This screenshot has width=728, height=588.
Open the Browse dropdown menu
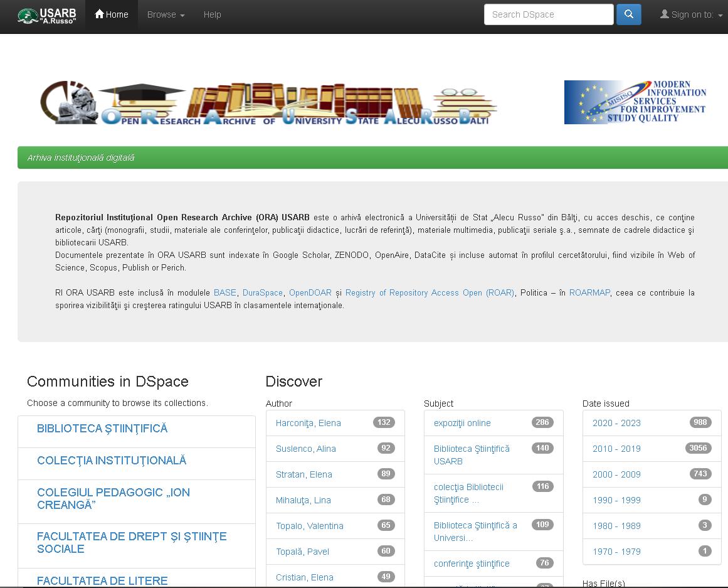pyautogui.click(x=166, y=15)
